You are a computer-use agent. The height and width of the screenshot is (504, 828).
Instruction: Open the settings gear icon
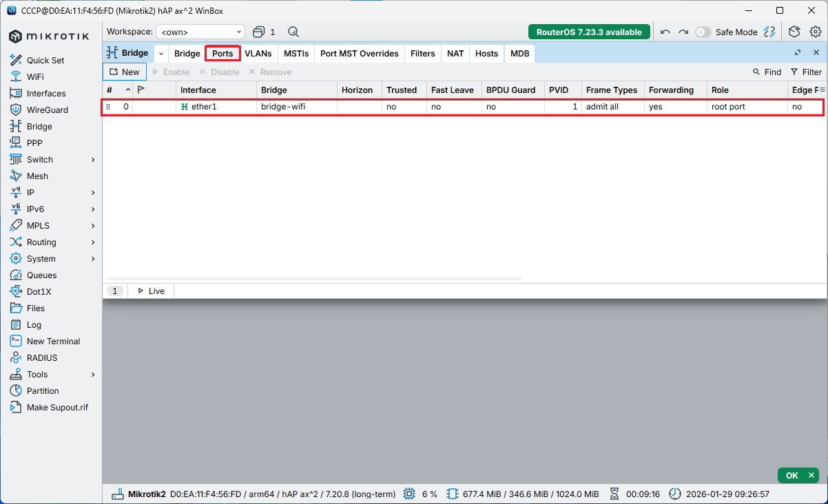click(816, 32)
